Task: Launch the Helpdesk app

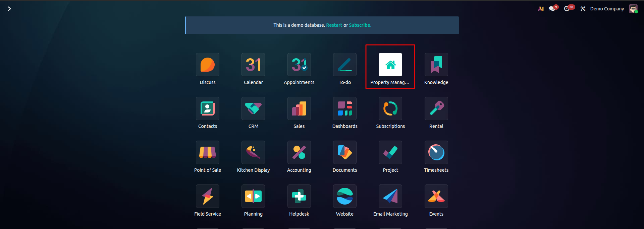Action: pyautogui.click(x=299, y=197)
